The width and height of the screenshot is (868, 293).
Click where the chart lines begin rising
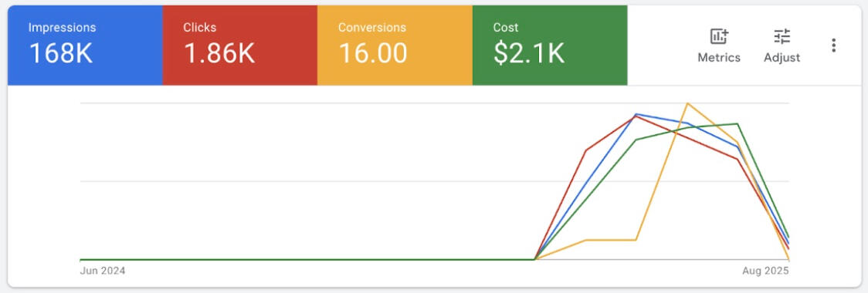click(x=534, y=259)
